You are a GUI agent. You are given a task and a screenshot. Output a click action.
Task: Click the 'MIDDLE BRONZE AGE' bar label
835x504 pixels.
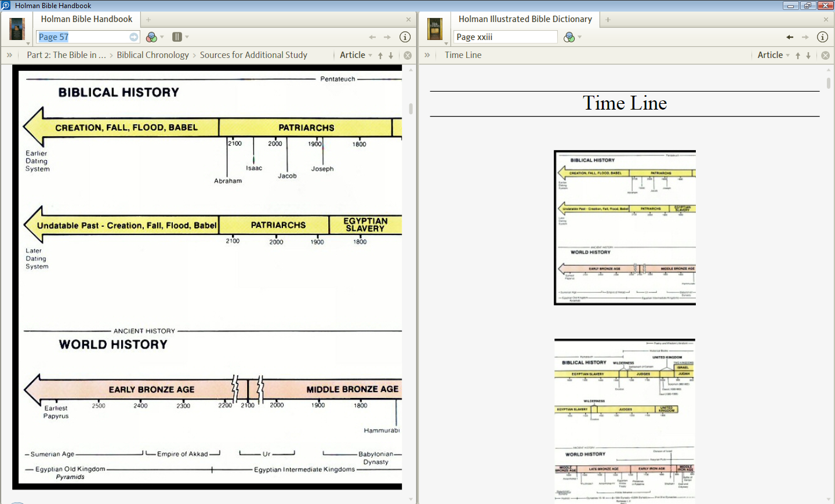tap(353, 389)
